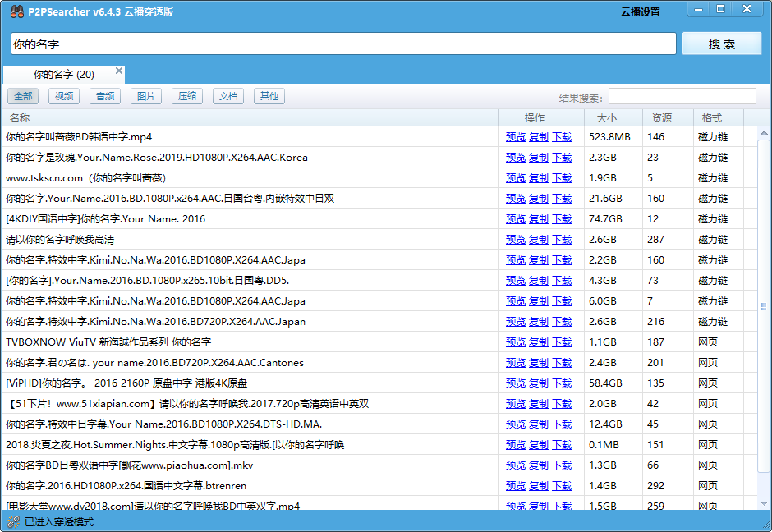
Task: Copy link for BD720P Cantones result
Action: (x=539, y=363)
